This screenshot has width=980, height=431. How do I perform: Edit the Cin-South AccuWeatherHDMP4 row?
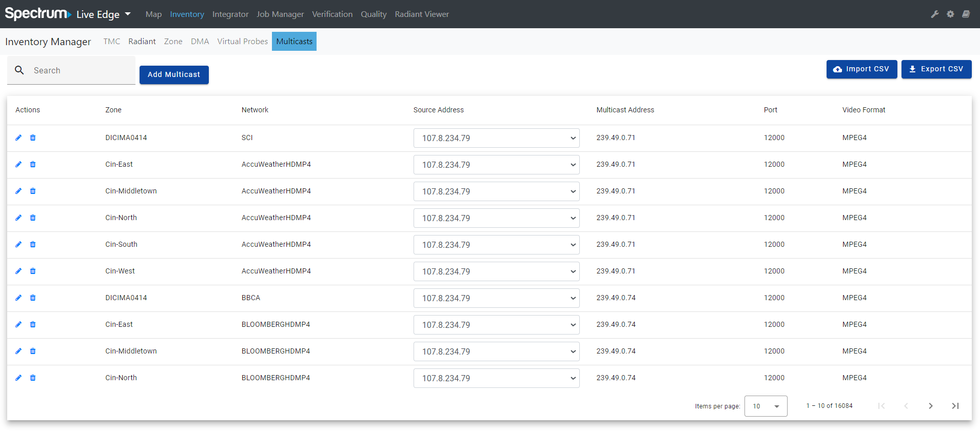tap(18, 244)
